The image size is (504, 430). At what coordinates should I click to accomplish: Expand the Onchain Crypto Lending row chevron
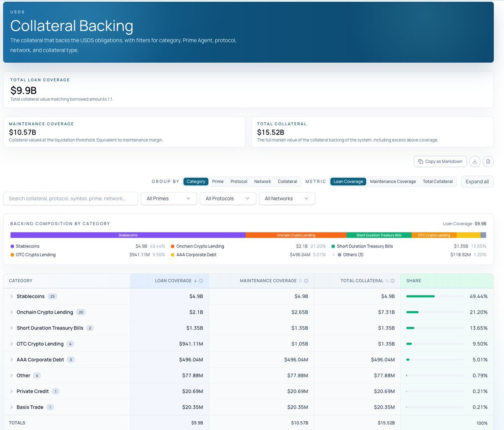pyautogui.click(x=11, y=312)
